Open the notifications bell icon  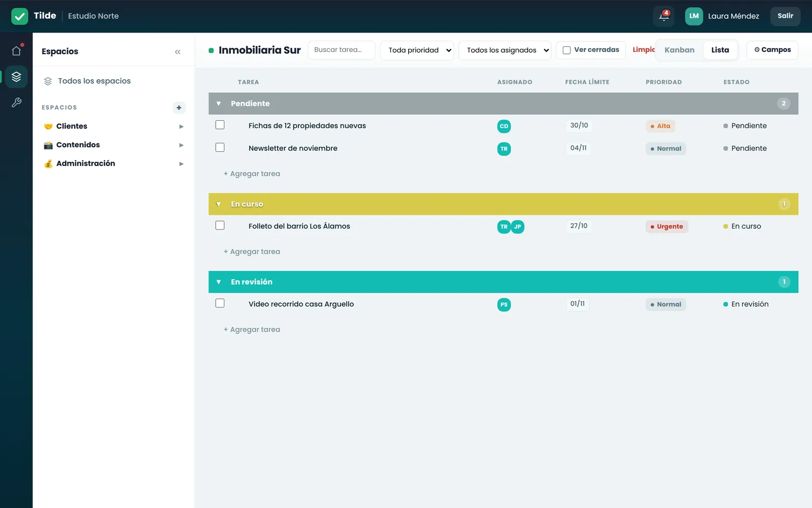pyautogui.click(x=664, y=16)
